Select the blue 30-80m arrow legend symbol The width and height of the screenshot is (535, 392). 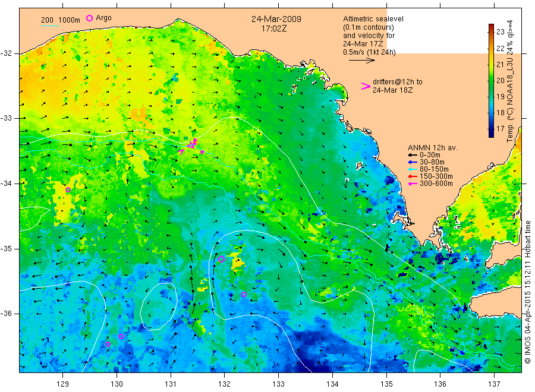click(413, 162)
